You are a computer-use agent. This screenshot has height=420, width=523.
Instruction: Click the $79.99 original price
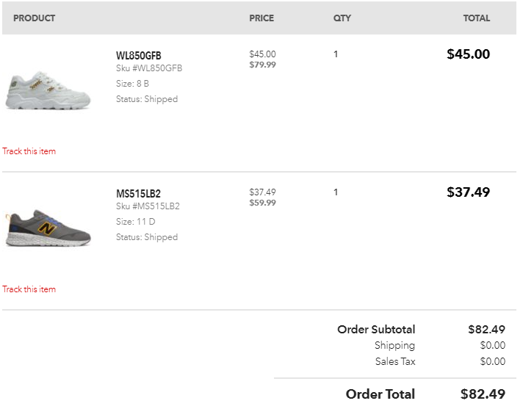coord(262,65)
